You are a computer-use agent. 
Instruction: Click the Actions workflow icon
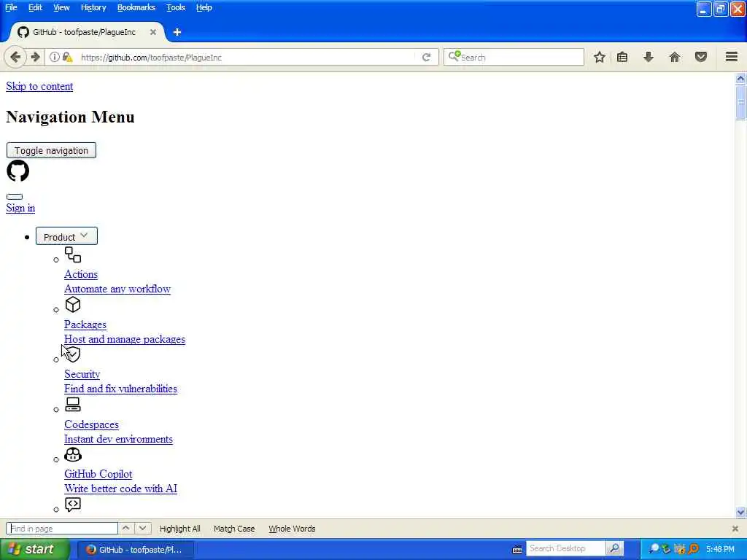pyautogui.click(x=73, y=254)
